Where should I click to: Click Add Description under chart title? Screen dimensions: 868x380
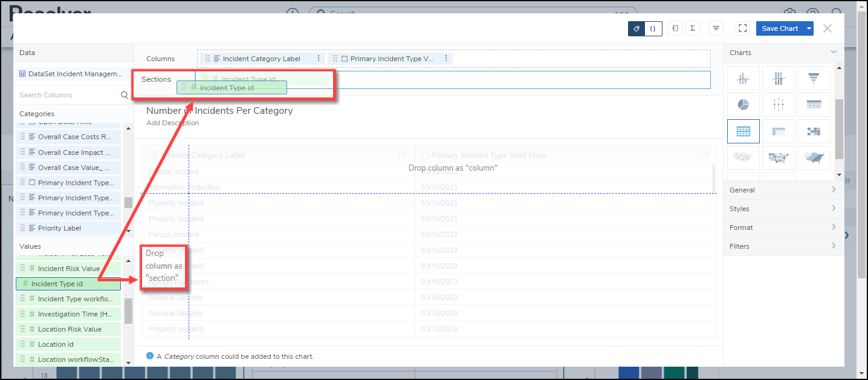[x=172, y=123]
